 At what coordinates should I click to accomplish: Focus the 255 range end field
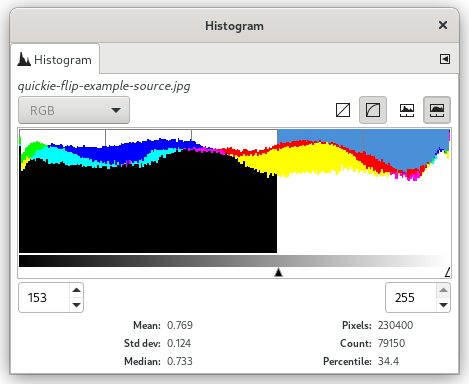[x=411, y=298]
